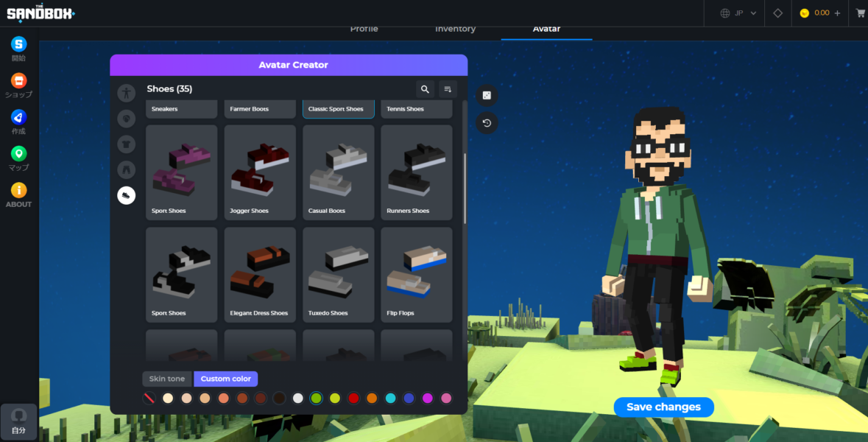Select the Sneakers card
The image size is (868, 442).
click(182, 109)
